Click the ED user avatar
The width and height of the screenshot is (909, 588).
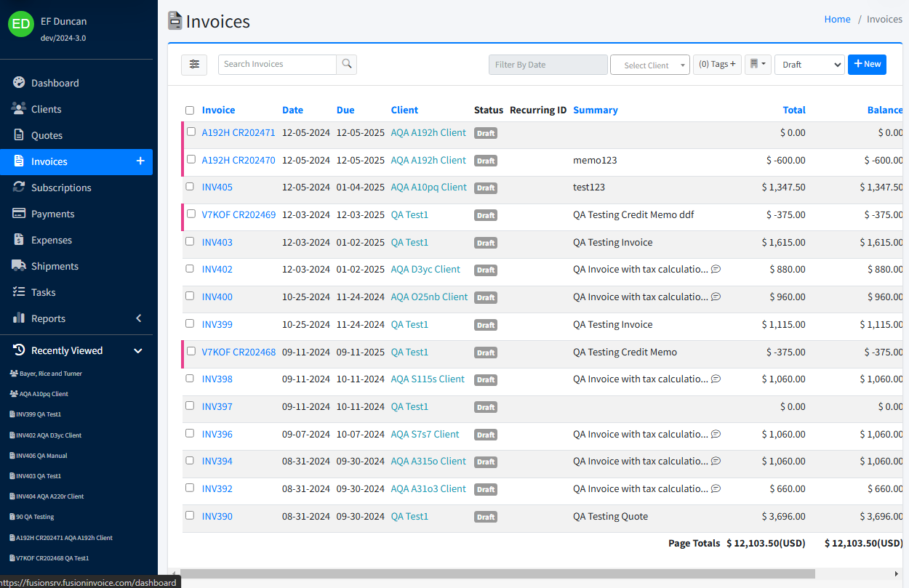click(21, 24)
